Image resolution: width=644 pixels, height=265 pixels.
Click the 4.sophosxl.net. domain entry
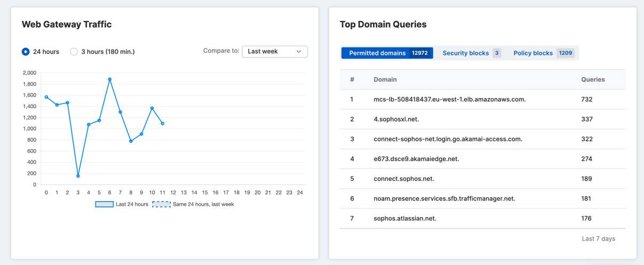[396, 119]
